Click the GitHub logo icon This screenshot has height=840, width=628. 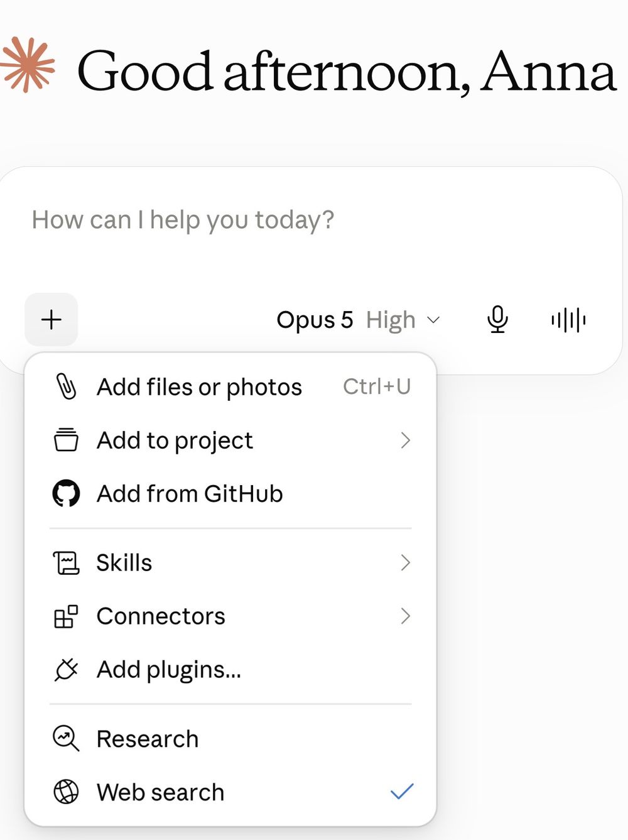(66, 493)
